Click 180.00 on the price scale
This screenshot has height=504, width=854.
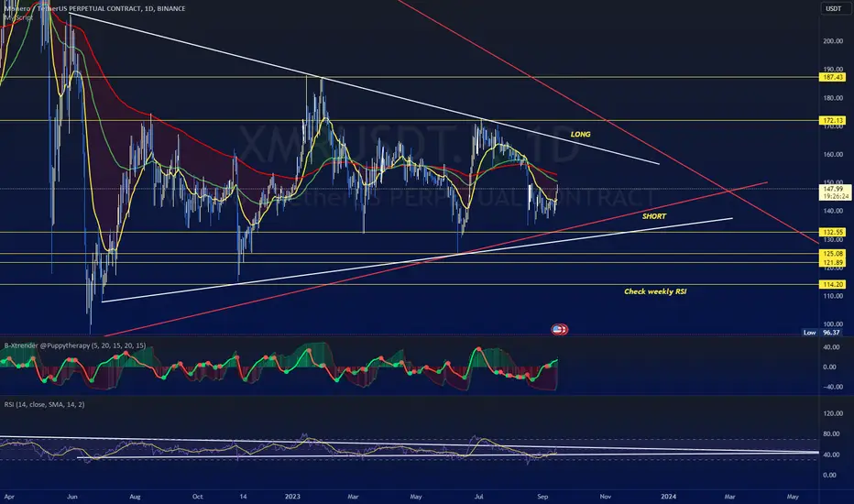coord(833,98)
